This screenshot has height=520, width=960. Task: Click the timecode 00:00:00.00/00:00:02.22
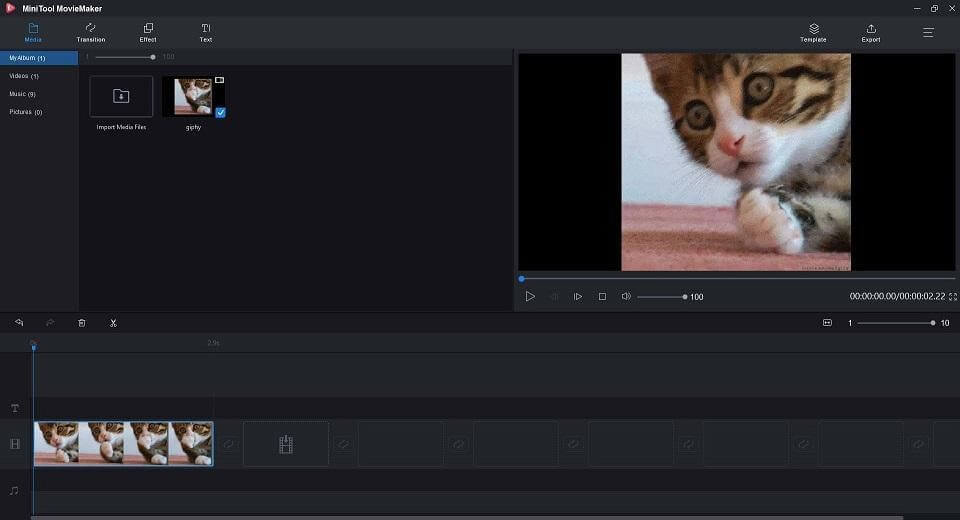(897, 296)
